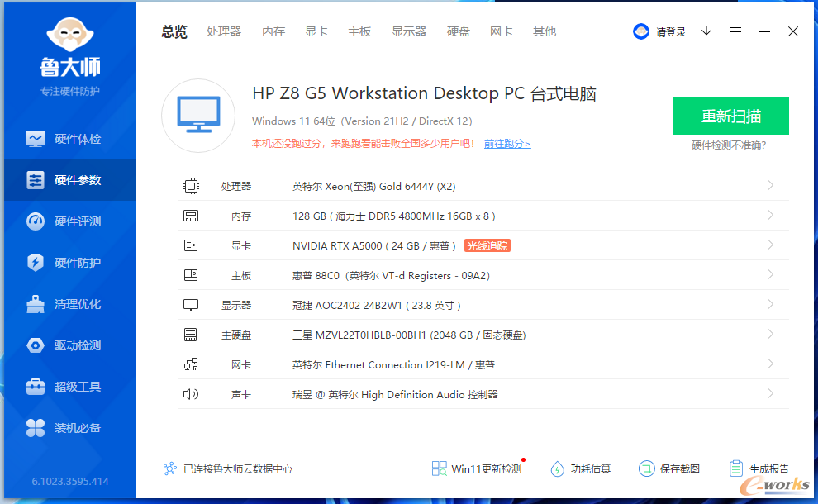Click the download arrow icon
The image size is (818, 504).
(x=706, y=32)
